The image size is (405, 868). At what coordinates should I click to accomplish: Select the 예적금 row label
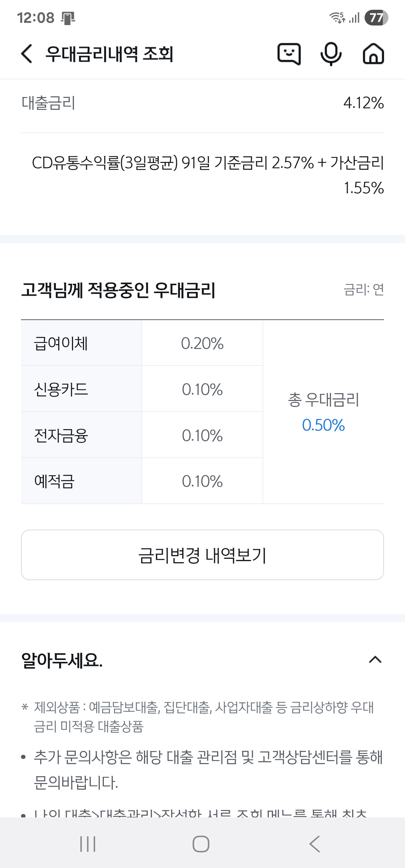(55, 481)
